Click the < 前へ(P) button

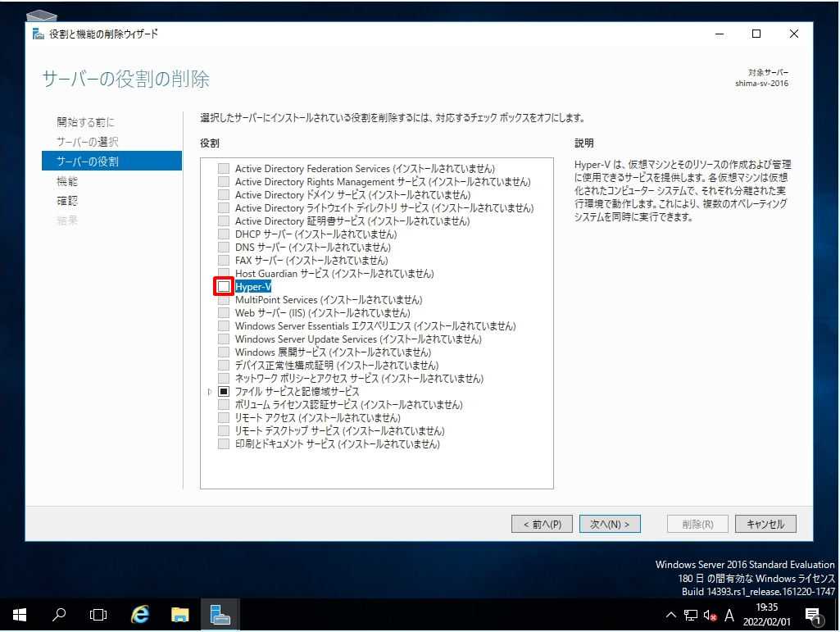click(x=543, y=524)
